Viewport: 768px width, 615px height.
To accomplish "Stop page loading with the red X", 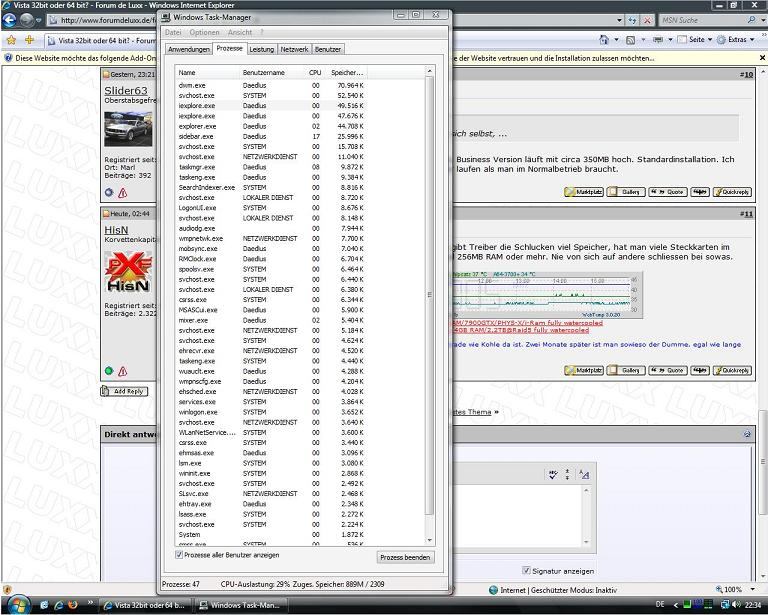I will (x=647, y=20).
